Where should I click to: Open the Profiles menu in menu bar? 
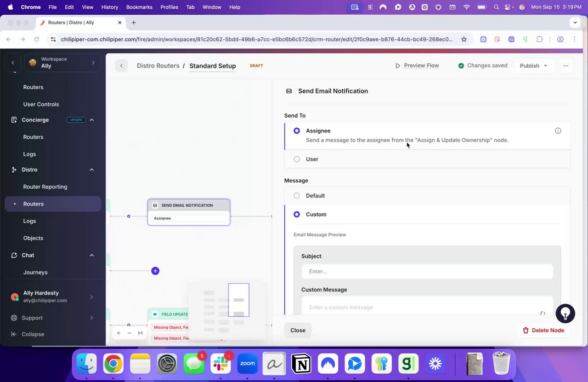[169, 7]
